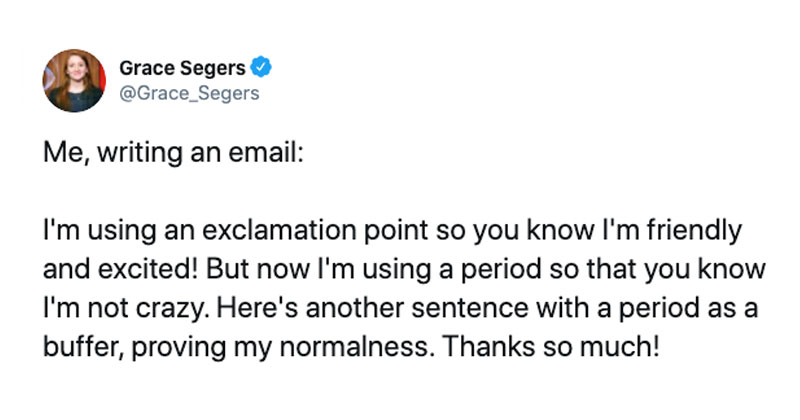This screenshot has width=800, height=420.
Task: Open the @Grace_Segers handle link
Action: pos(189,93)
